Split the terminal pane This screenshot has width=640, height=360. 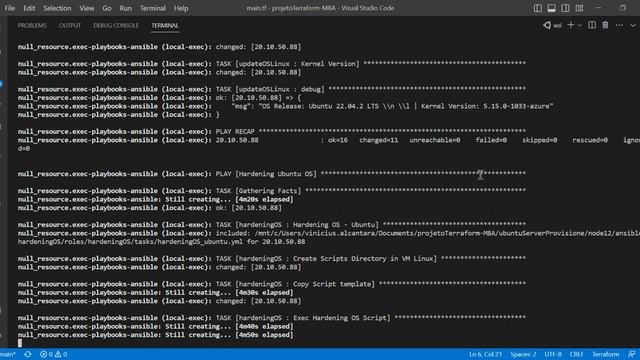tap(592, 25)
